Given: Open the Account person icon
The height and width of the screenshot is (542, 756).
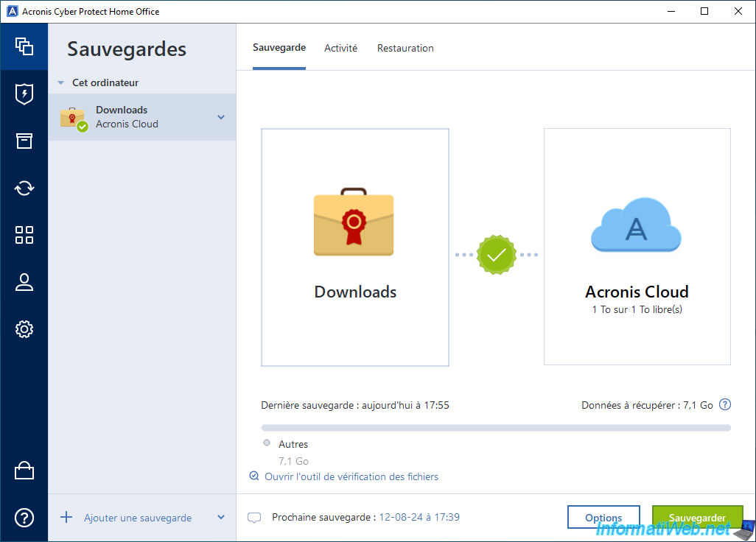Looking at the screenshot, I should point(24,282).
